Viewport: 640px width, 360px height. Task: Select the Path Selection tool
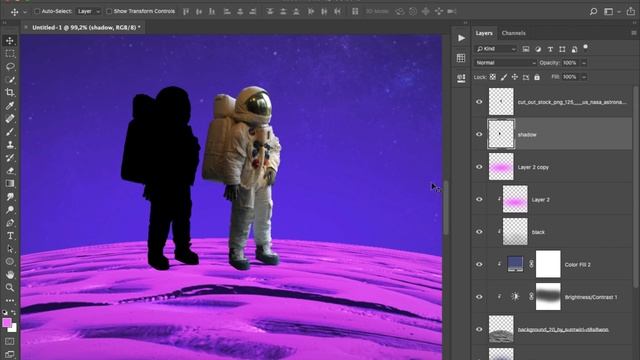(x=10, y=249)
